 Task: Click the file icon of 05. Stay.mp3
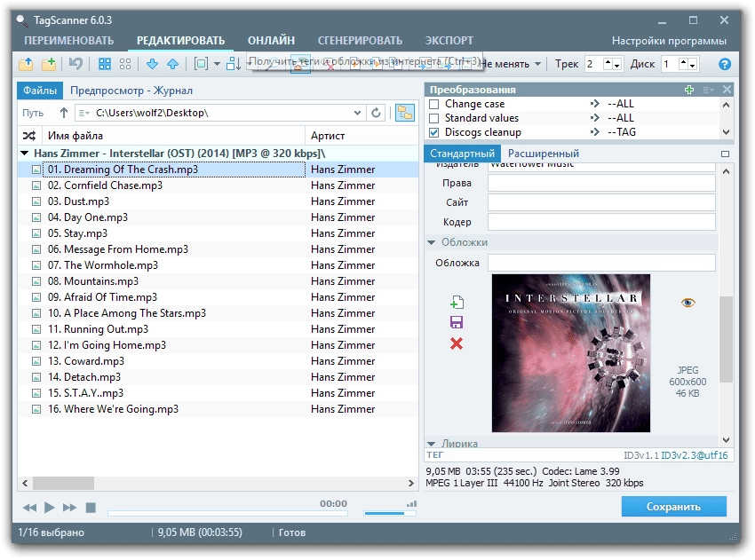coord(36,233)
